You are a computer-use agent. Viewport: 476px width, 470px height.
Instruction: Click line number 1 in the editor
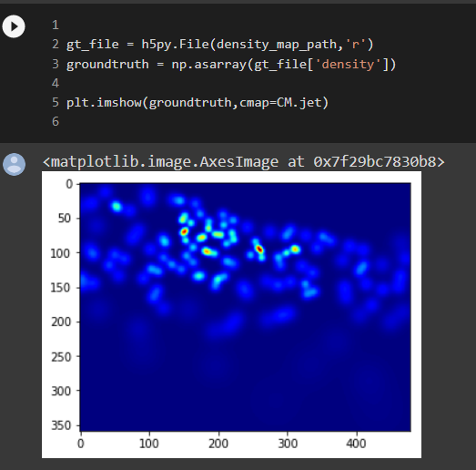point(56,26)
